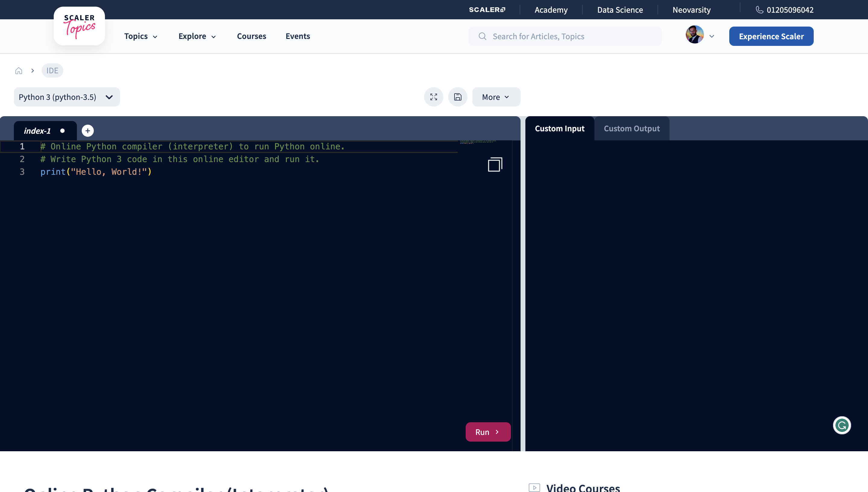Click the home breadcrumb icon
This screenshot has width=868, height=492.
tap(19, 71)
